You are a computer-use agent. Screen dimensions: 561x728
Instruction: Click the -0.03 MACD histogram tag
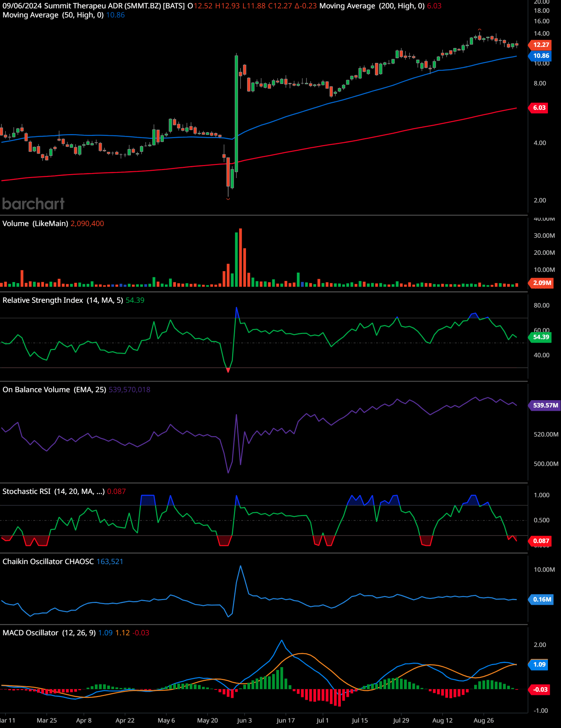click(x=540, y=689)
